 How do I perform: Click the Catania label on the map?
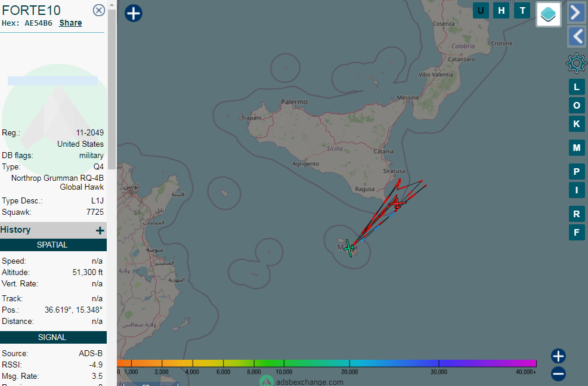tap(383, 152)
